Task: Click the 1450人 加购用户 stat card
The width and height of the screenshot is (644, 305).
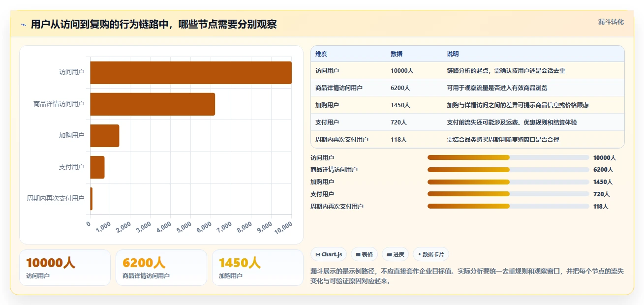Action: [x=258, y=268]
